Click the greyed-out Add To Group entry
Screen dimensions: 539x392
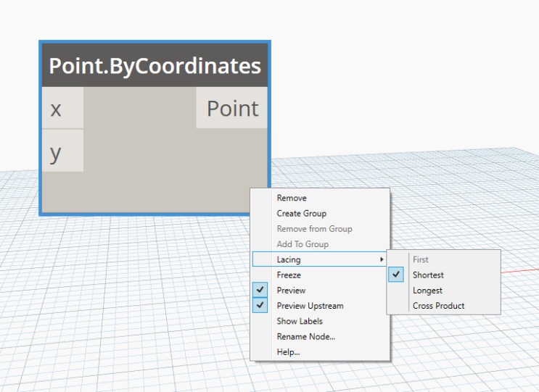coord(303,244)
